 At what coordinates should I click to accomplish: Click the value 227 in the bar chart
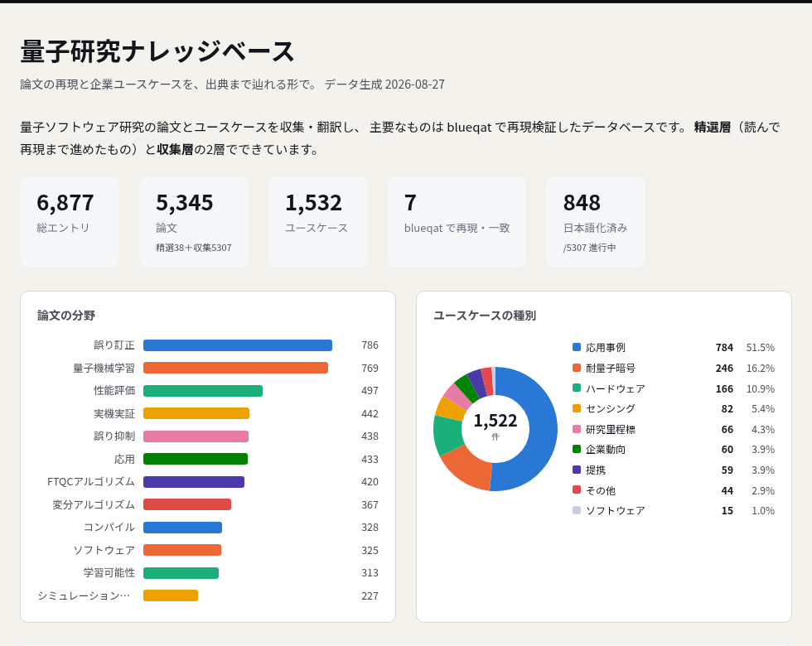[370, 595]
